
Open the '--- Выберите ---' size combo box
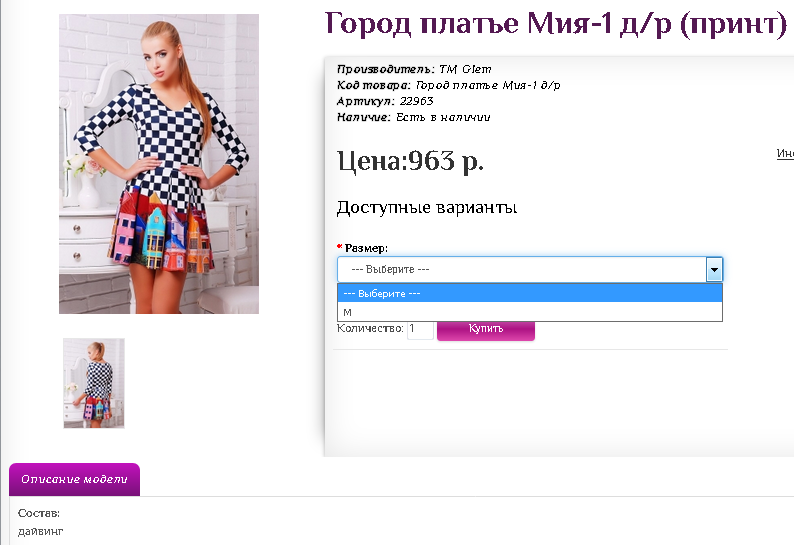[520, 269]
